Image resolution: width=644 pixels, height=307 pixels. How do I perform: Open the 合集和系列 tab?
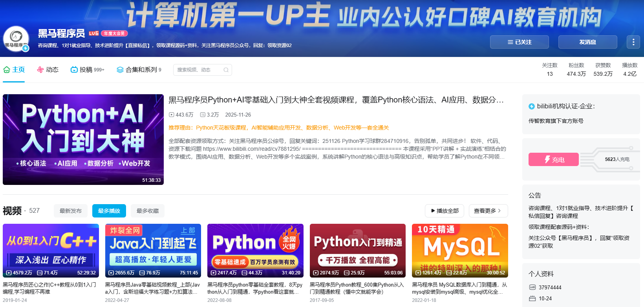tap(139, 69)
